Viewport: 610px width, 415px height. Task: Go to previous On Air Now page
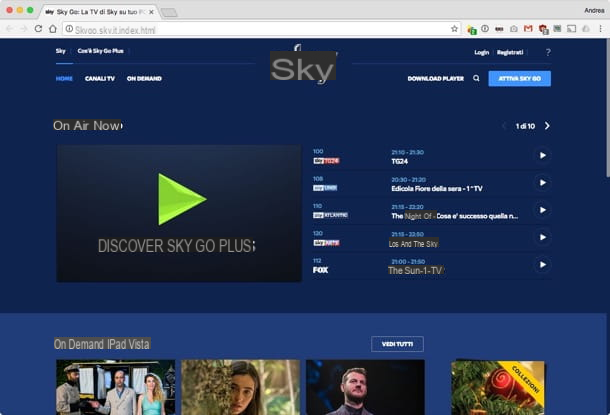[x=504, y=126]
